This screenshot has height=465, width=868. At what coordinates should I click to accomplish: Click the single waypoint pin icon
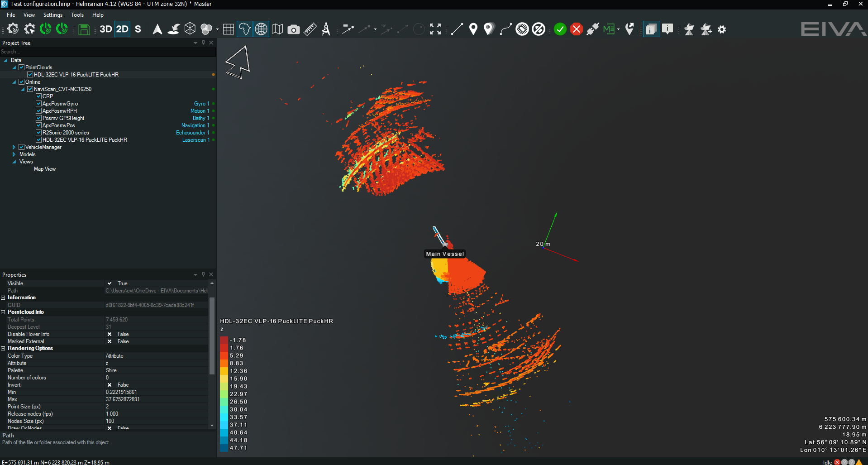[473, 29]
